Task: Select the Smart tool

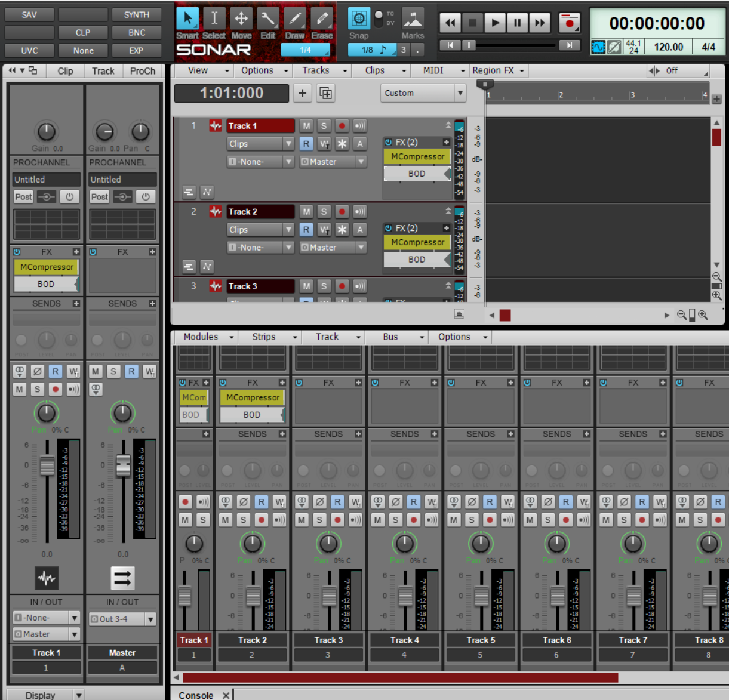Action: 187,20
